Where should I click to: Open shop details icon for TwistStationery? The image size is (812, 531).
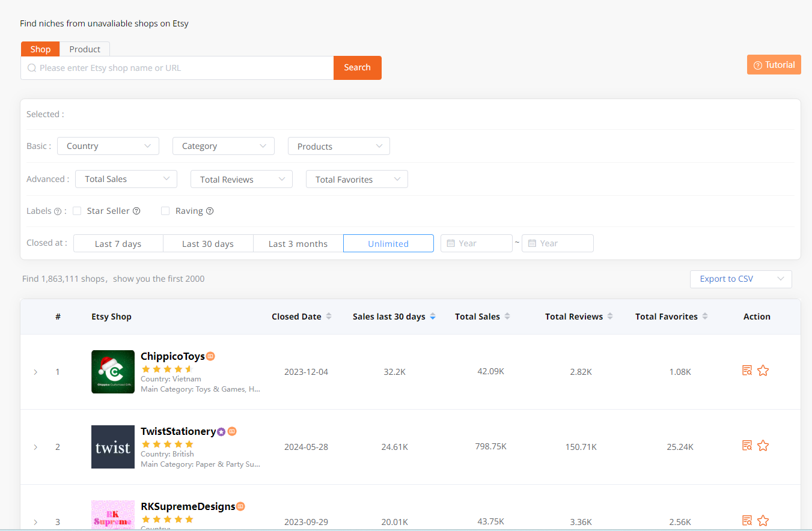click(747, 446)
